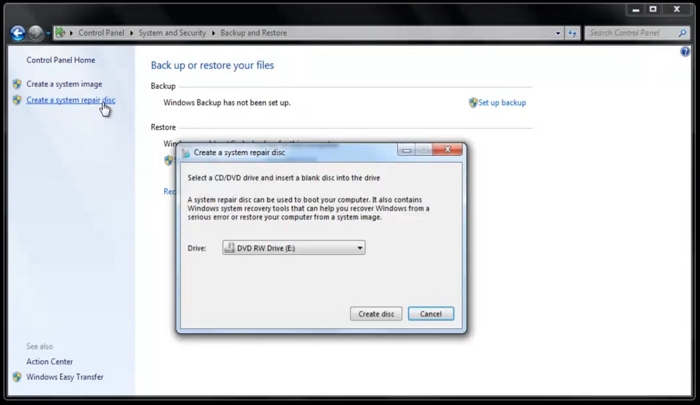The height and width of the screenshot is (405, 700).
Task: Refresh the Control Panel page
Action: pos(572,33)
